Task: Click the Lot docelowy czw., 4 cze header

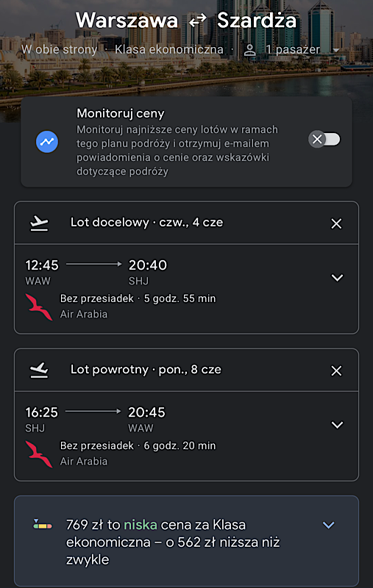Action: click(x=146, y=223)
